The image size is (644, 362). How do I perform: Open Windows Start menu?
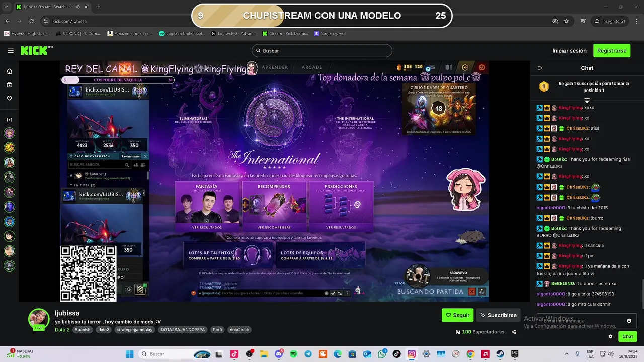pyautogui.click(x=129, y=354)
